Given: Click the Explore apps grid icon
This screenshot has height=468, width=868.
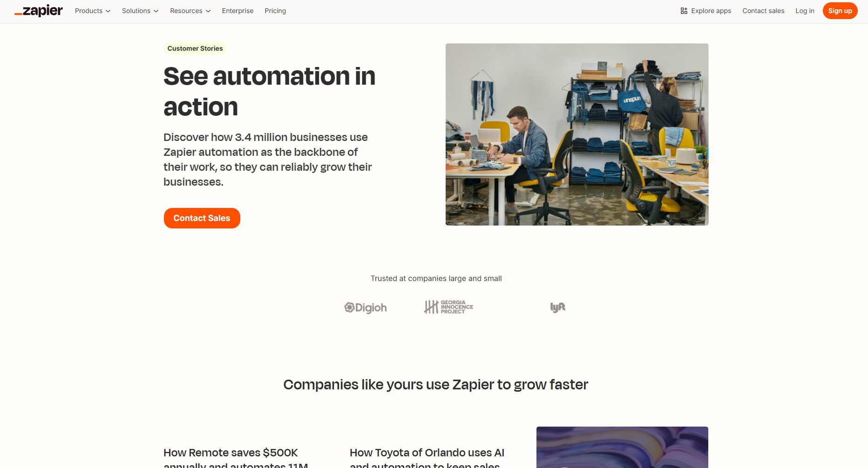Looking at the screenshot, I should (684, 11).
